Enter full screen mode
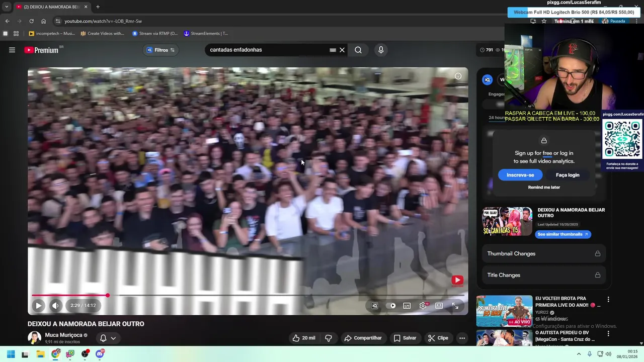Screen dimensions: 644x362 455,305
